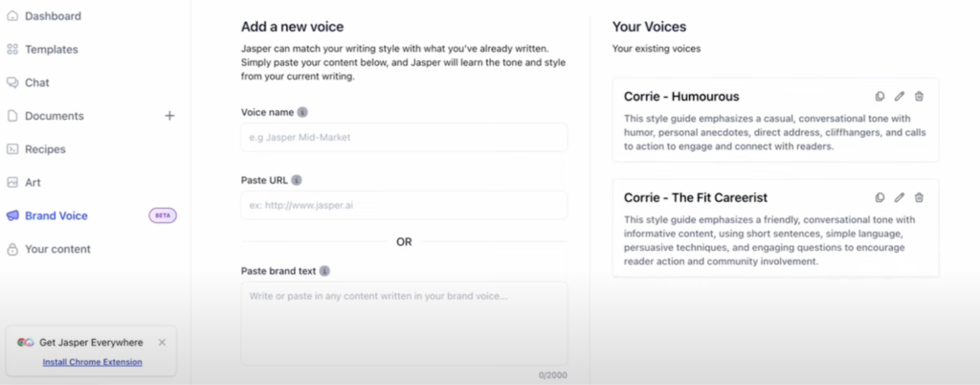Delete the Corrie - Humourous voice
The width and height of the screenshot is (980, 385).
(920, 97)
